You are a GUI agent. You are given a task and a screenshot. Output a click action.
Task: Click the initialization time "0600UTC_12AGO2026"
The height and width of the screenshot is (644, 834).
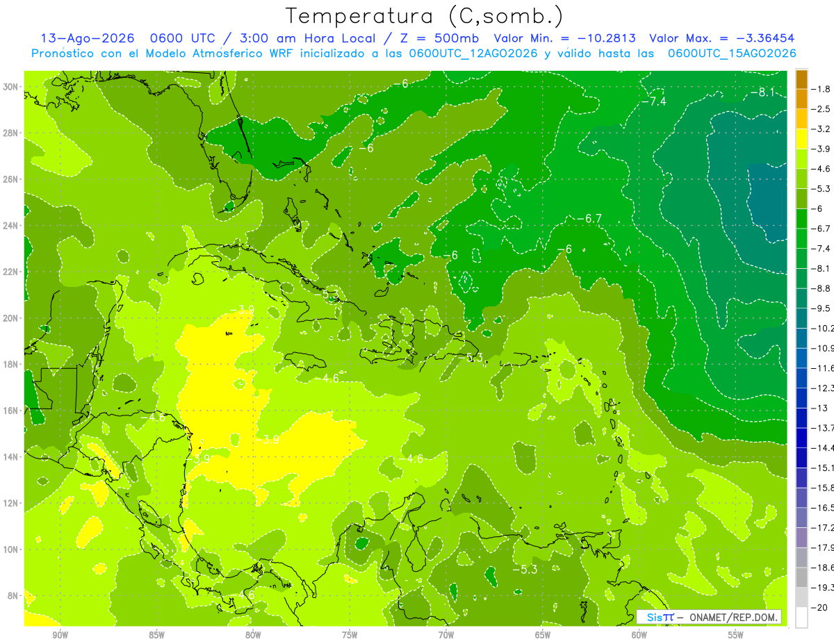pyautogui.click(x=473, y=53)
